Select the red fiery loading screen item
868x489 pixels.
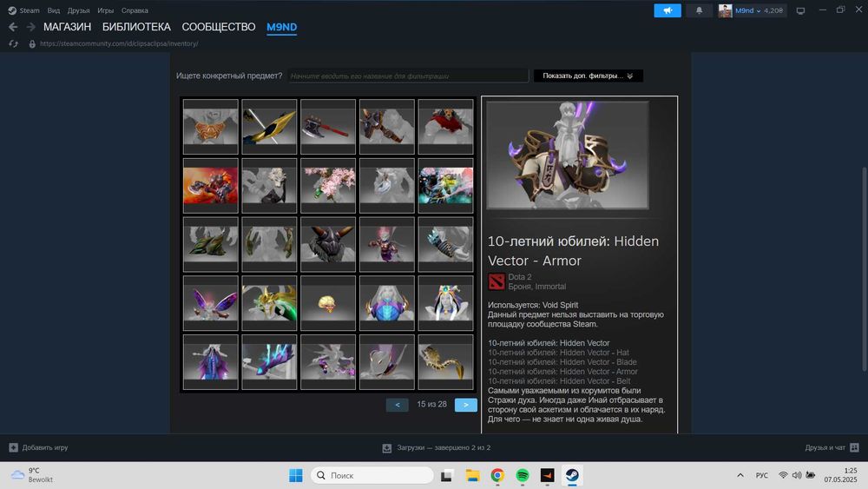[211, 186]
